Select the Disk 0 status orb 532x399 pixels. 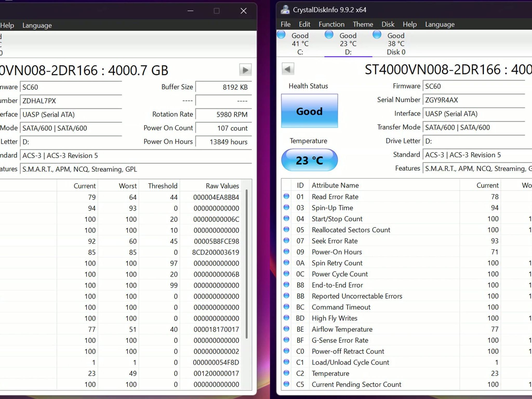point(377,35)
